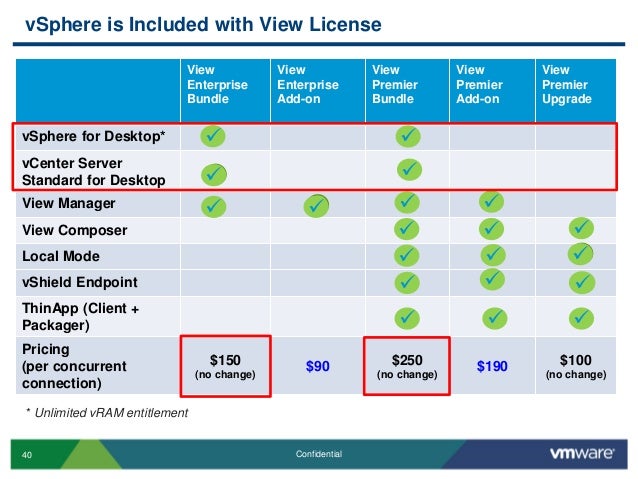The width and height of the screenshot is (638, 479).
Task: Click Local Mode checkmark under Premier Upgrade
Action: (581, 254)
